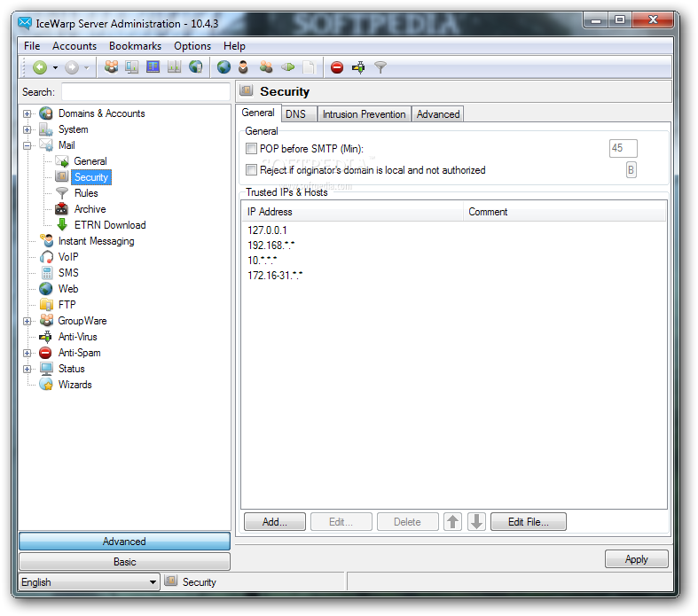698x616 pixels.
Task: Open the File menu
Action: [x=32, y=46]
